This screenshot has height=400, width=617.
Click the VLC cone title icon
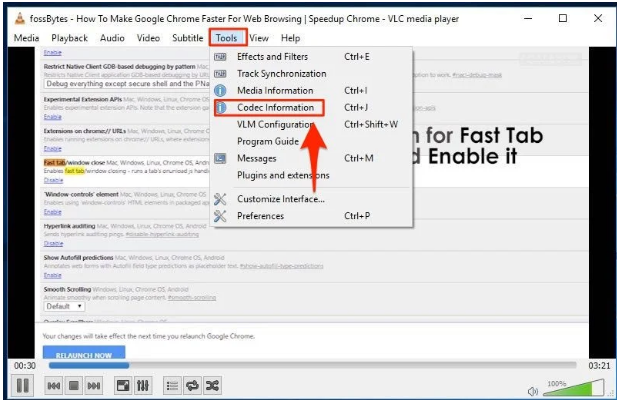[20, 18]
